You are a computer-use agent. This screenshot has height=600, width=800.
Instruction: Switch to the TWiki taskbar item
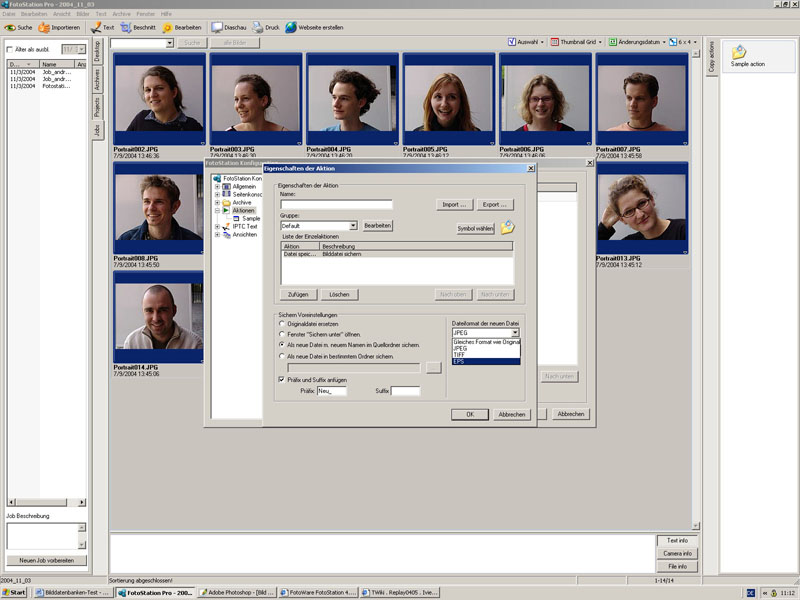400,593
